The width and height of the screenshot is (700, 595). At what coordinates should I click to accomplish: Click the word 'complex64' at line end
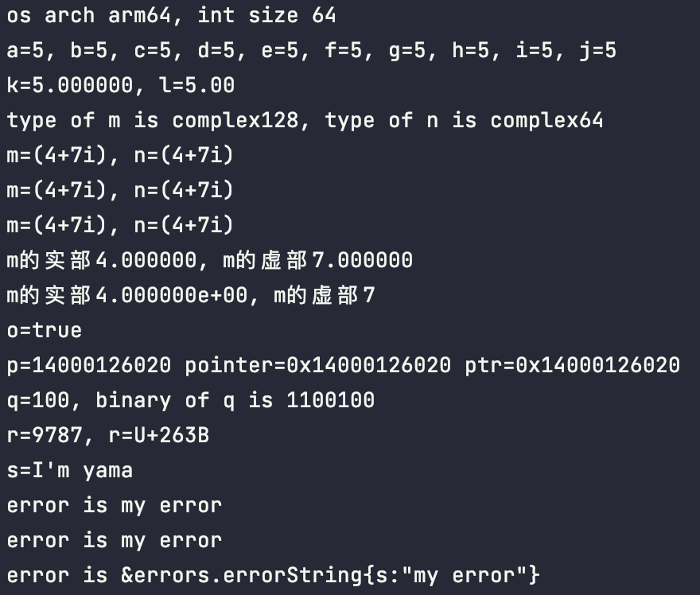pos(547,121)
